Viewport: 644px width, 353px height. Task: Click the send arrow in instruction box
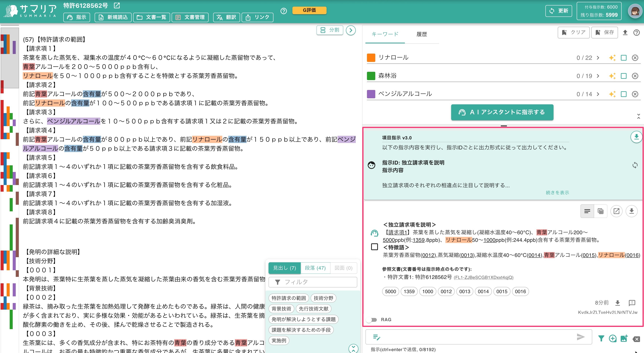(x=580, y=337)
